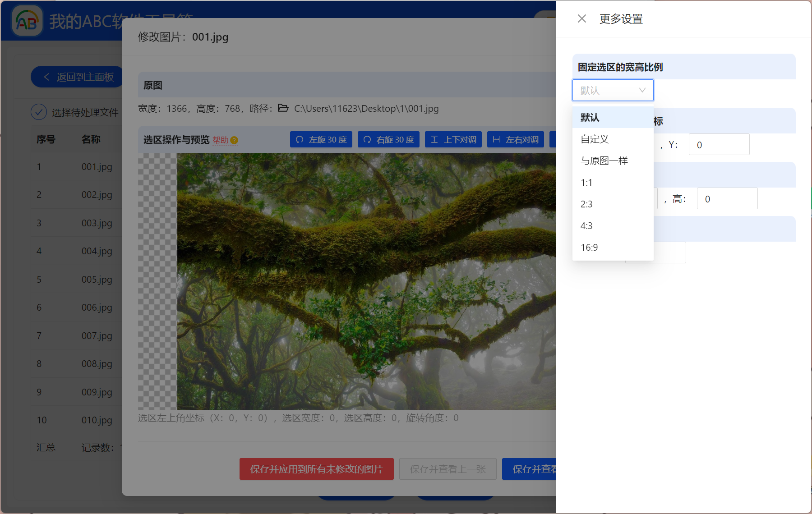Flip the image vertically using 上下对调
812x514 pixels.
tap(453, 139)
